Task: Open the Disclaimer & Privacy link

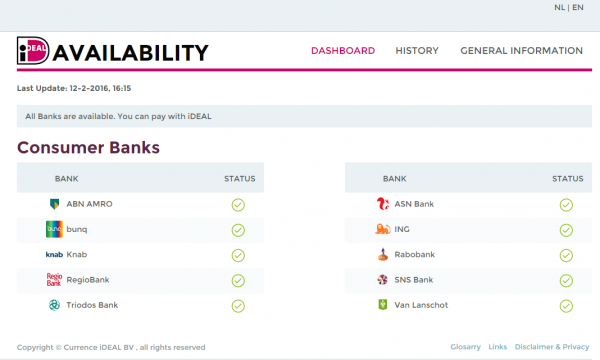Action: click(552, 347)
